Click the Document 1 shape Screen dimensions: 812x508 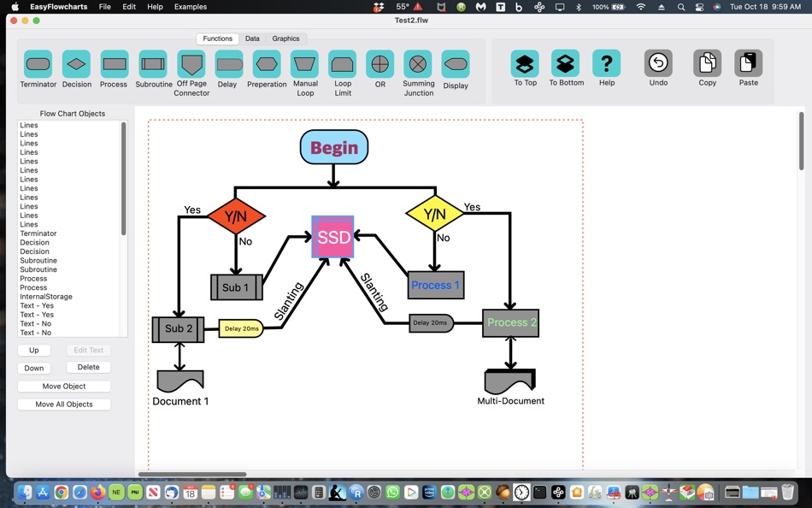(180, 381)
